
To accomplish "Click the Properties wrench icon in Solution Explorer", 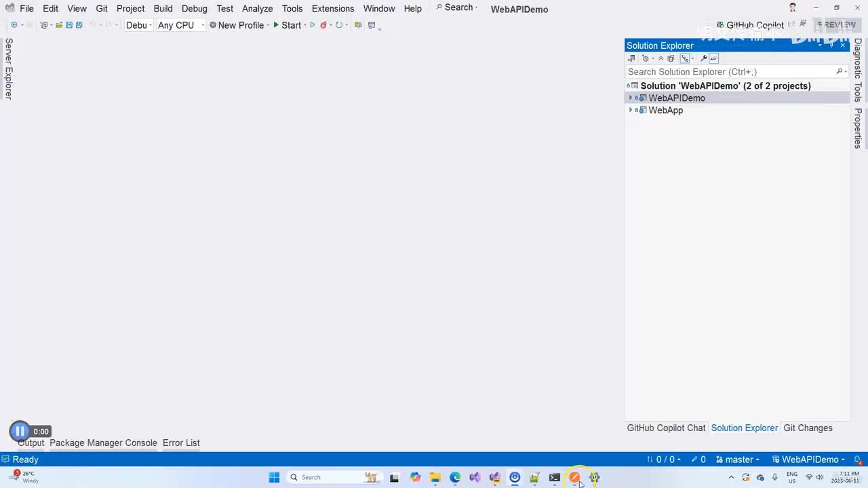I will 704,58.
